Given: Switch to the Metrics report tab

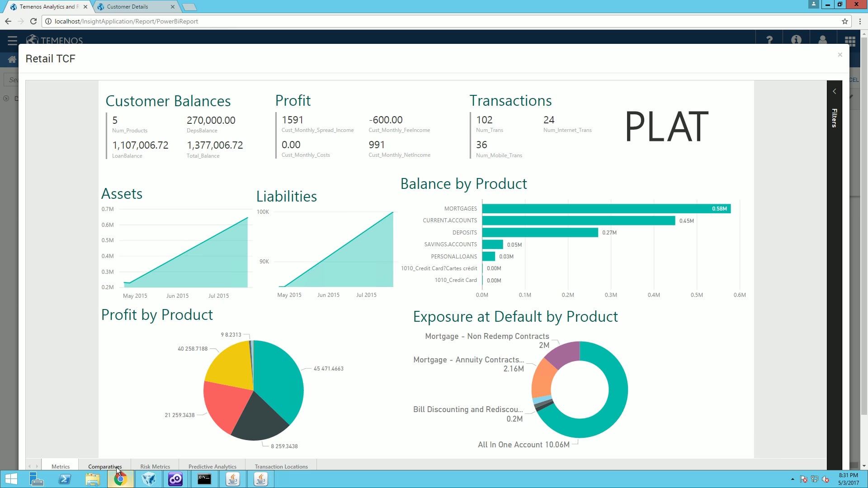Looking at the screenshot, I should (x=61, y=466).
